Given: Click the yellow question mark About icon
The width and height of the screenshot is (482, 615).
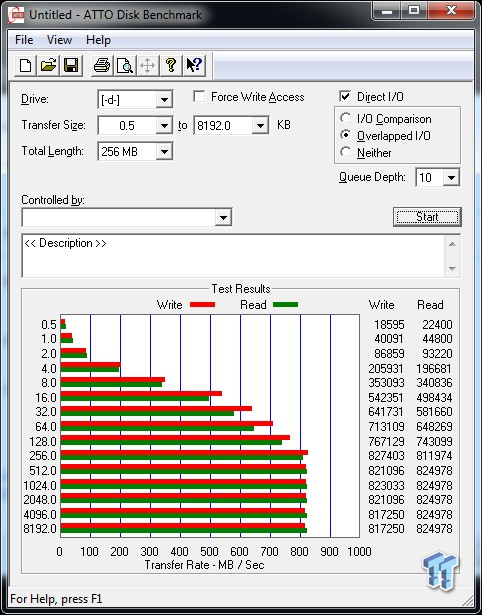Looking at the screenshot, I should click(171, 65).
